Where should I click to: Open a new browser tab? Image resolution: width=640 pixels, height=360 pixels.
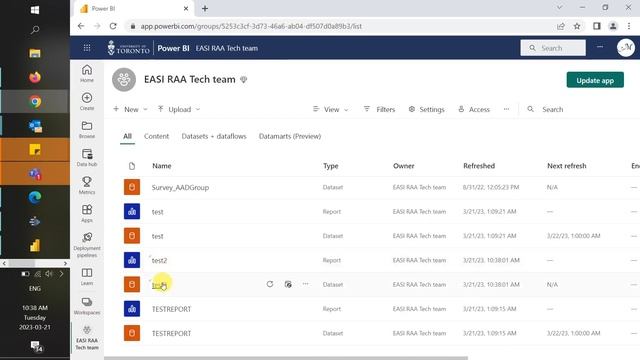(x=205, y=8)
